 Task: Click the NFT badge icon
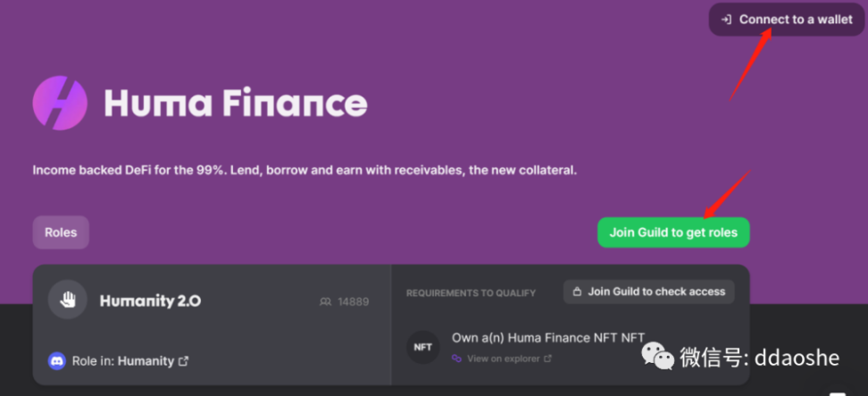tap(422, 347)
